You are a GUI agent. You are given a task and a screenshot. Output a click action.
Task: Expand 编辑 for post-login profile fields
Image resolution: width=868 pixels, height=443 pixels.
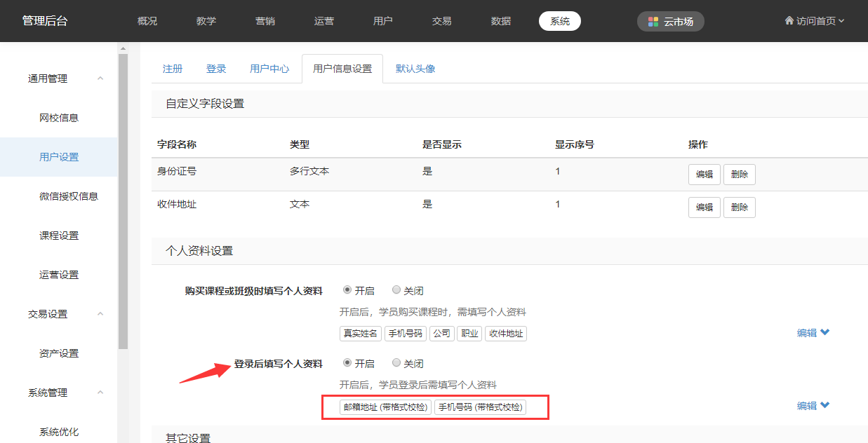[813, 406]
